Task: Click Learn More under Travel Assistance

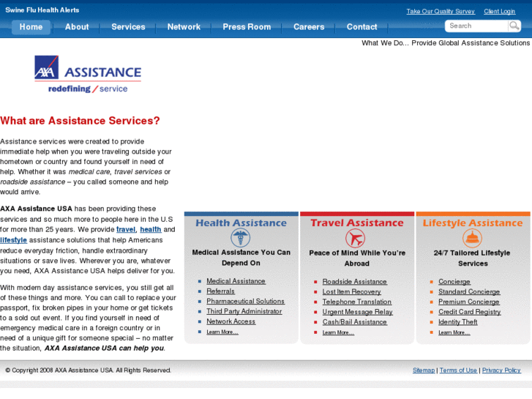Action: pyautogui.click(x=338, y=332)
